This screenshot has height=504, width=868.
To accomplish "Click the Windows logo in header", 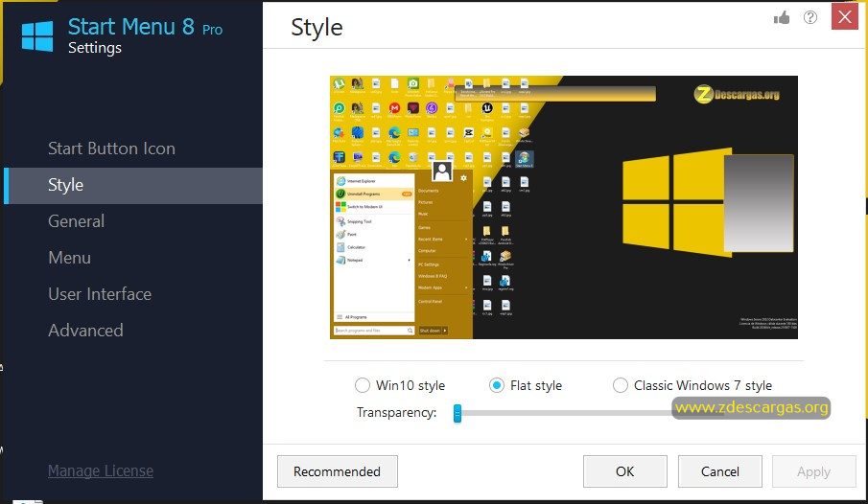I will [37, 36].
